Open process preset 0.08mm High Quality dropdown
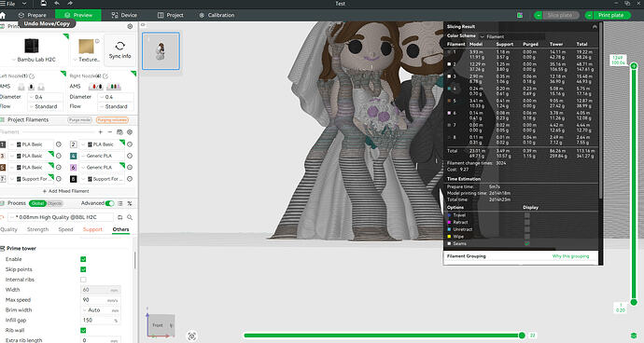 click(61, 217)
